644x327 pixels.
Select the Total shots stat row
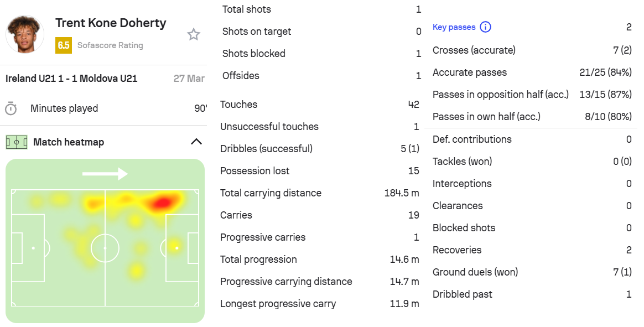coord(321,9)
